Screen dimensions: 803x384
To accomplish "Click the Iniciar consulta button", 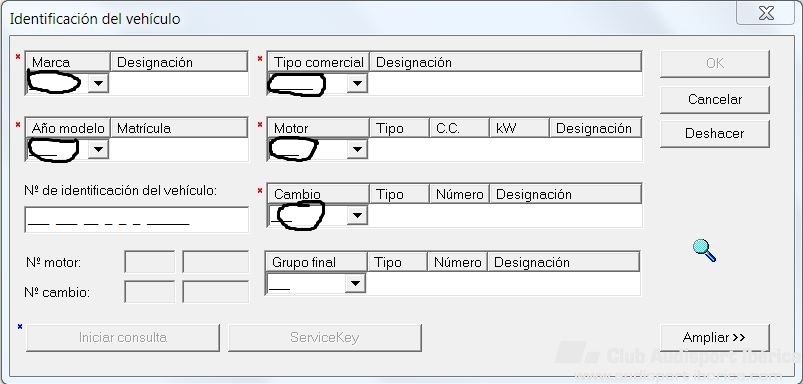I will (x=123, y=338).
